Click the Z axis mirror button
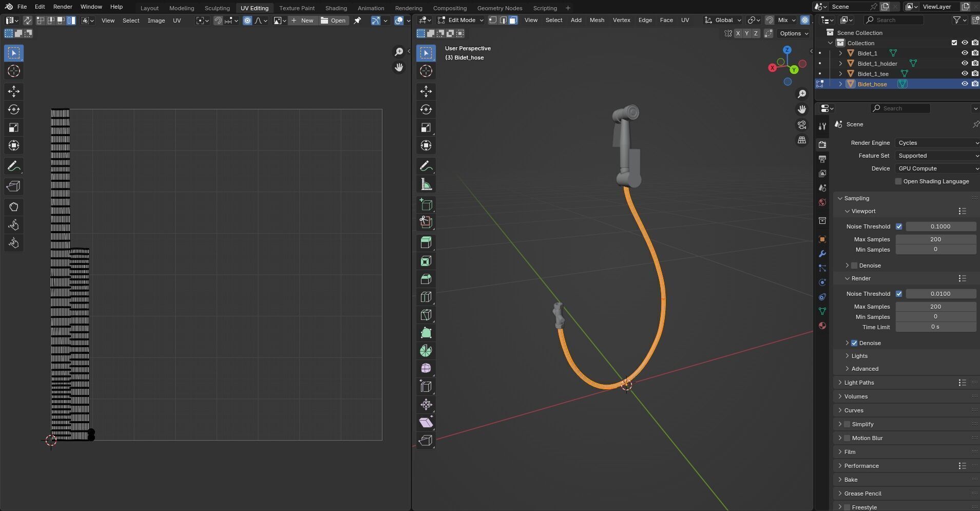980x511 pixels. pos(756,33)
